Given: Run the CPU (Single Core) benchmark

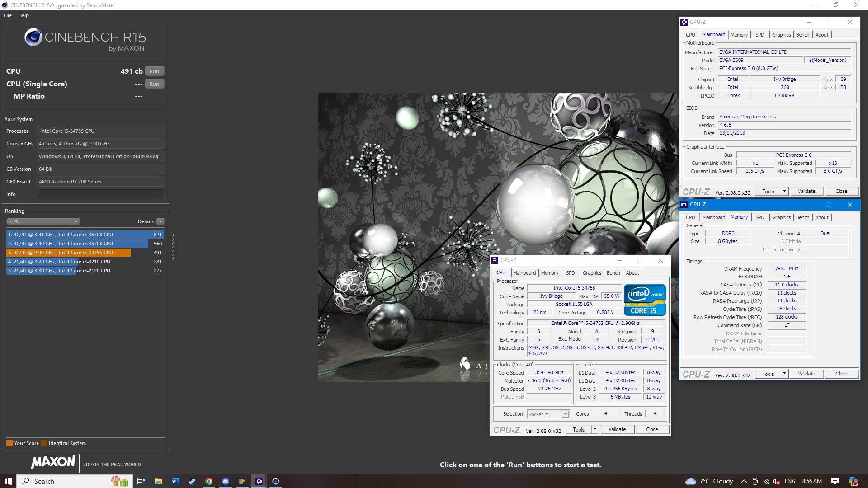Looking at the screenshot, I should (x=154, y=84).
